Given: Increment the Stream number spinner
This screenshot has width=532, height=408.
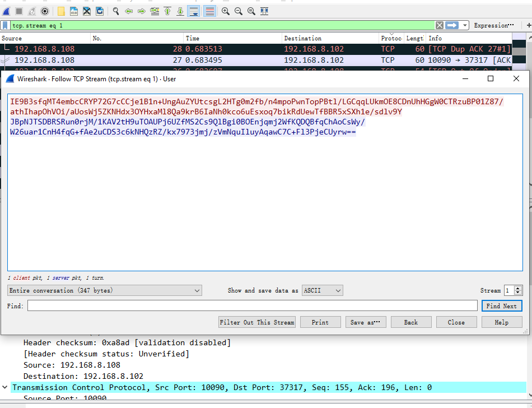Looking at the screenshot, I should click(518, 288).
